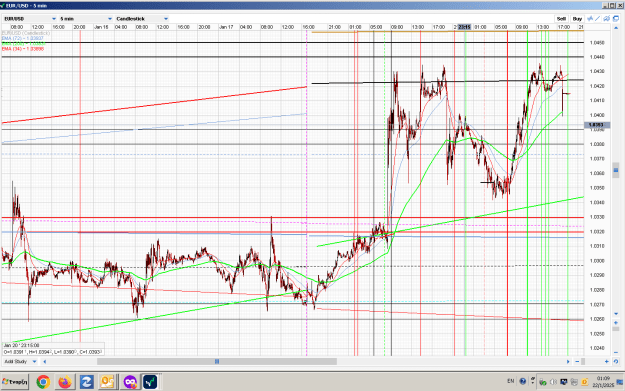Screen dimensions: 625x391
Task: Select the green EMA legend entry
Action: click(23, 43)
